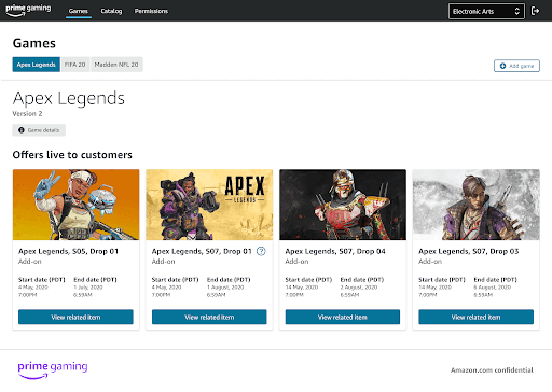Switch to the FIFA 20 tab
The image size is (552, 392).
tap(75, 64)
